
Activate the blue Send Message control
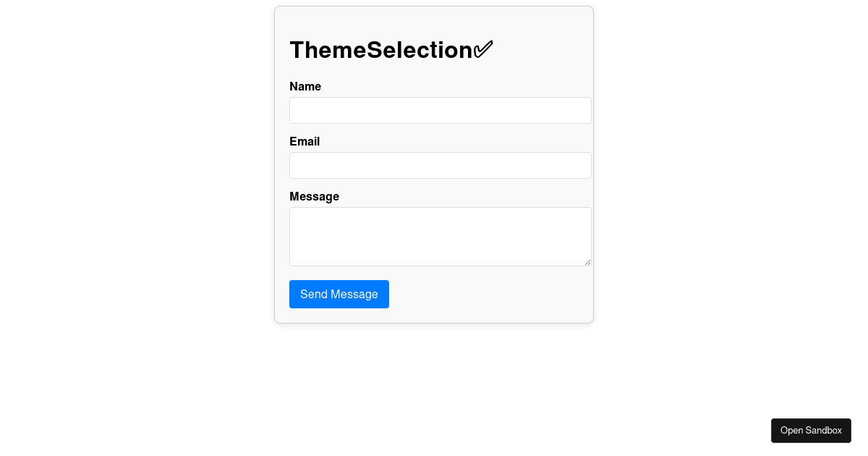click(339, 294)
